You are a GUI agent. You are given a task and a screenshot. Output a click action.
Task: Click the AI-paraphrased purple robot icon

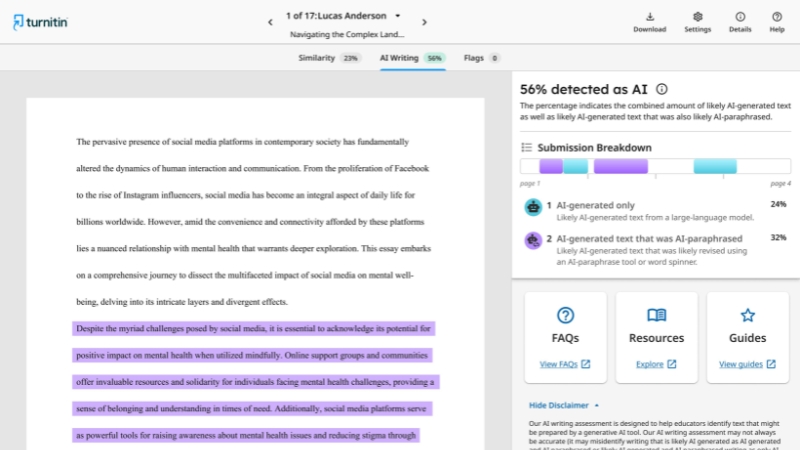click(x=533, y=240)
